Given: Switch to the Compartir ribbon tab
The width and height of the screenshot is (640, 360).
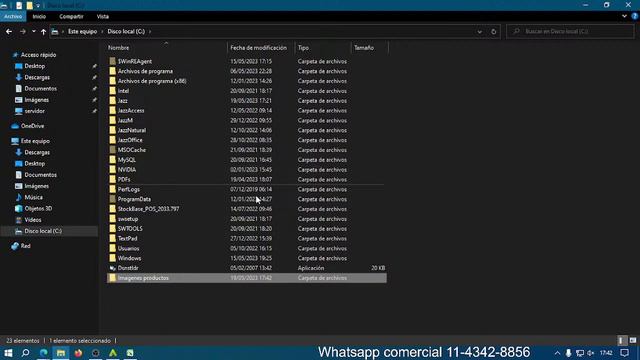Looking at the screenshot, I should pos(71,16).
